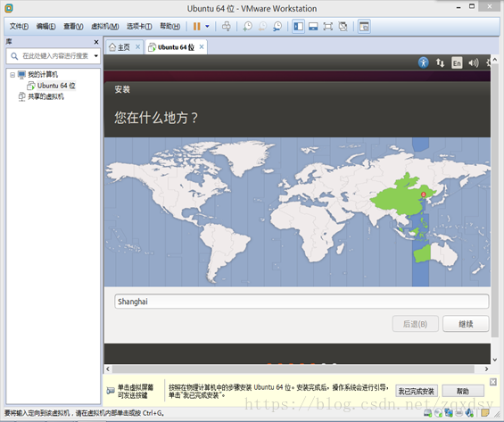The width and height of the screenshot is (504, 422).
Task: Switch to the 主页 tab
Action: [123, 47]
